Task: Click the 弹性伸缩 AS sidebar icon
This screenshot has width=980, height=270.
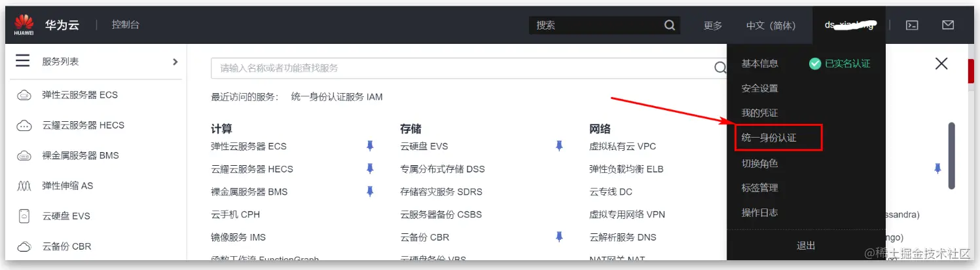Action: click(24, 186)
